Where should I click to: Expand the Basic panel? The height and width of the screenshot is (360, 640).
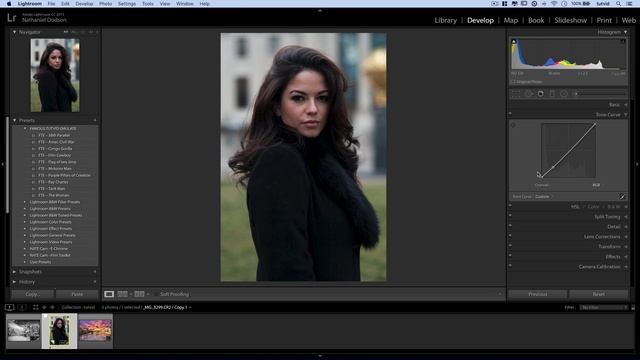(626, 105)
